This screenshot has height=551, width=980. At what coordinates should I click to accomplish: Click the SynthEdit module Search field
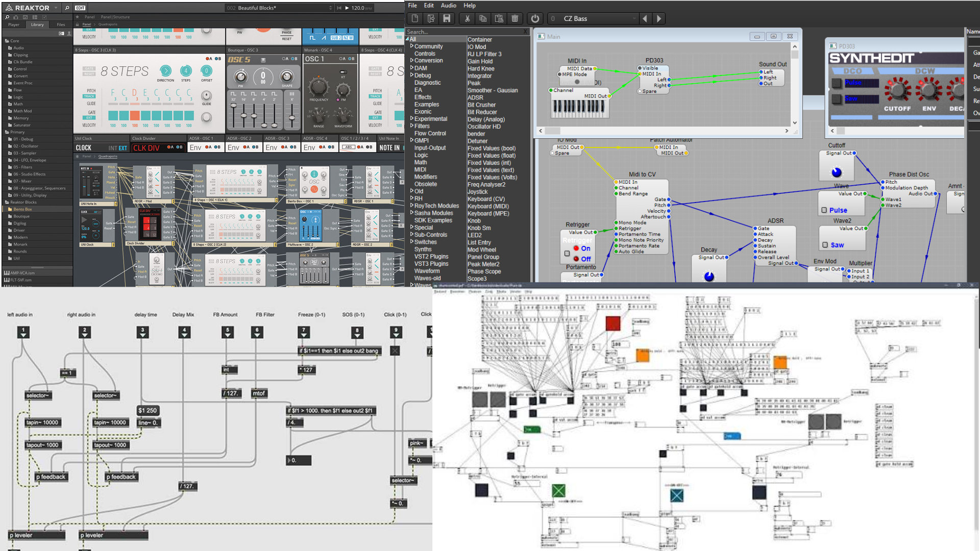(463, 32)
